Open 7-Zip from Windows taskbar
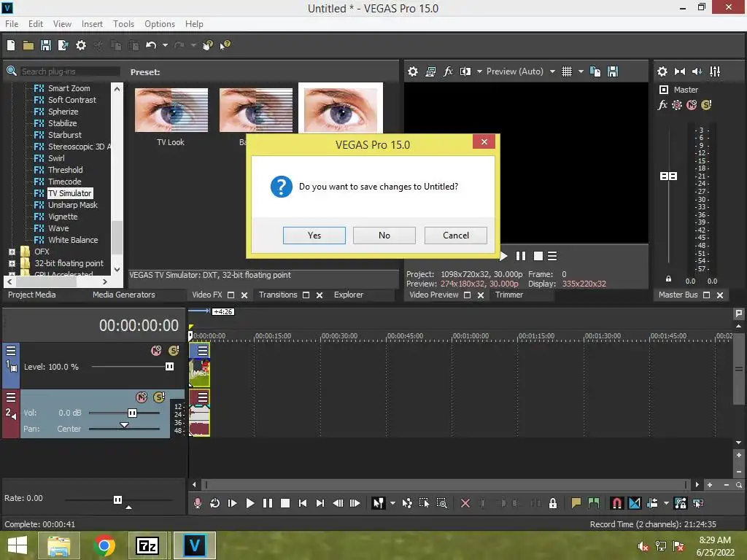The image size is (747, 560). [147, 545]
